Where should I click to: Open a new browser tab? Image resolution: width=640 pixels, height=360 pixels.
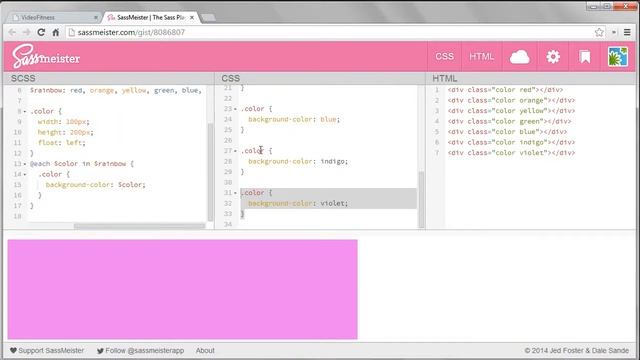point(208,18)
